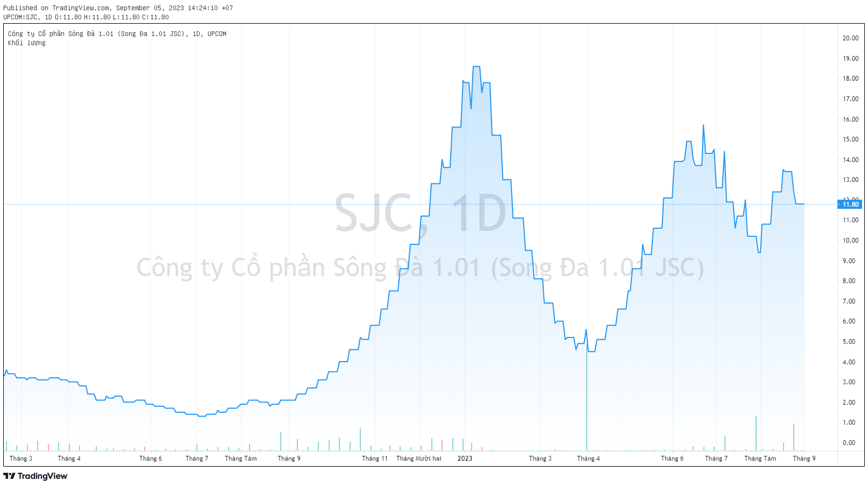Click the red volume bar near September 2023
The width and height of the screenshot is (868, 486).
coord(794,438)
